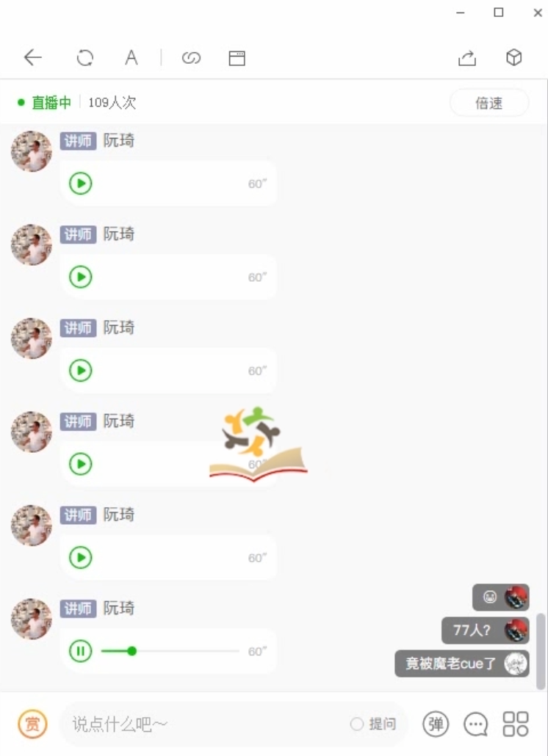Open comments with chat bubble icon
Viewport: 548px width, 756px height.
[x=475, y=724]
